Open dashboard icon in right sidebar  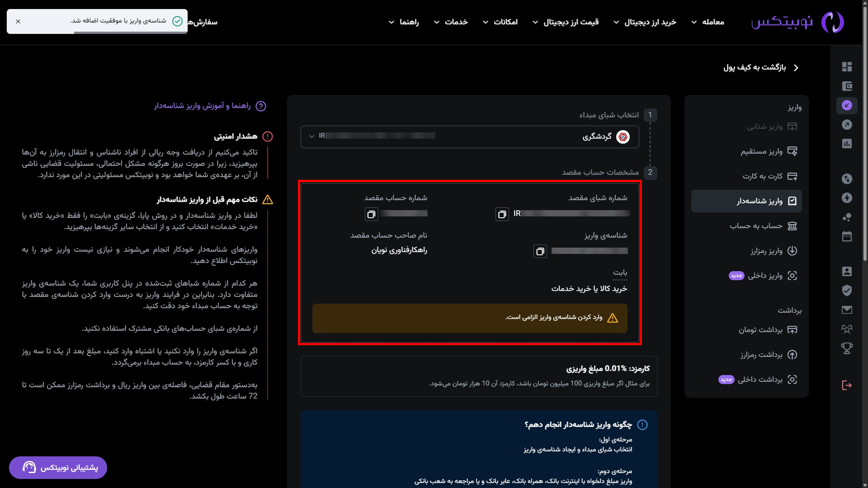click(847, 67)
